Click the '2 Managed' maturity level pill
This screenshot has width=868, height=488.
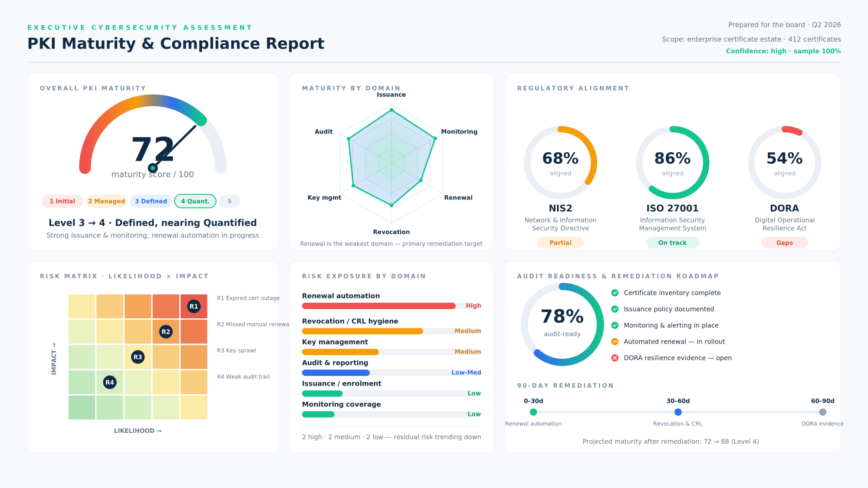[x=106, y=201]
